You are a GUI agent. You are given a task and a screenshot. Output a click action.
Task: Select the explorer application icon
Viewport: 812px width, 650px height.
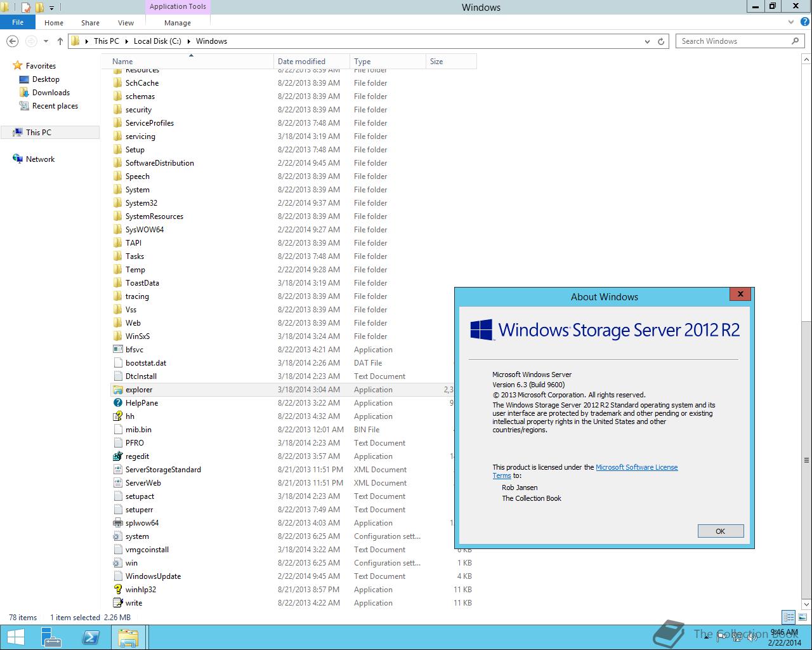tap(117, 390)
